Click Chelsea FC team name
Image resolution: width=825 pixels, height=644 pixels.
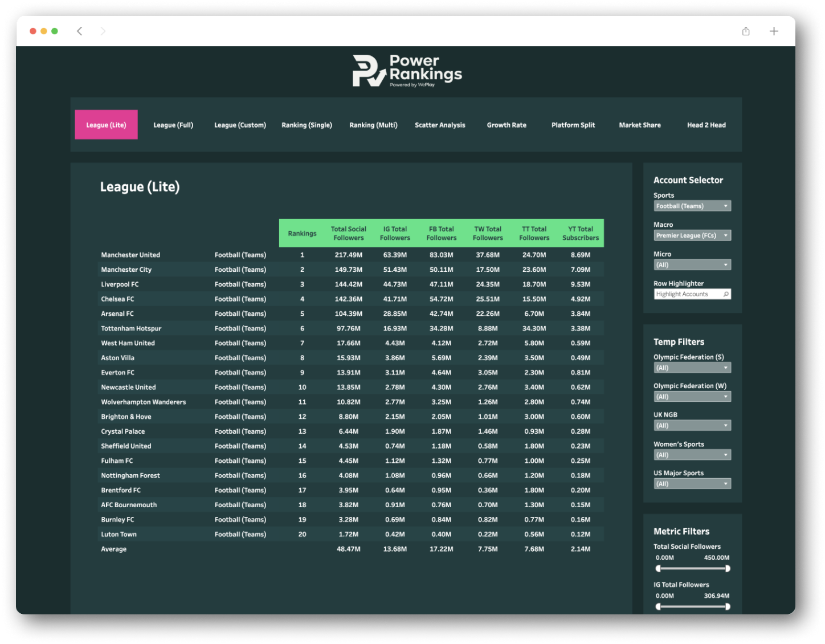[x=117, y=299]
